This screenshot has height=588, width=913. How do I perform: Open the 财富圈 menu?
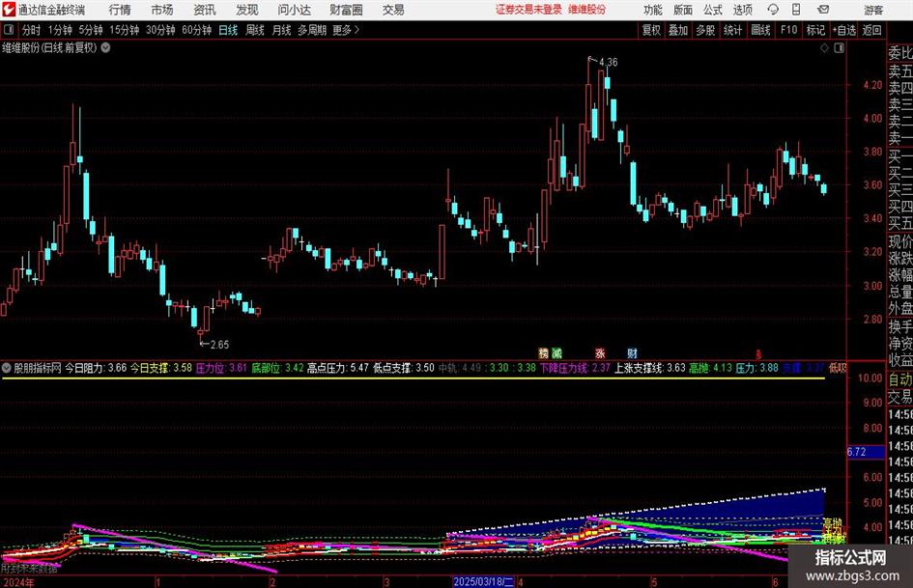click(x=346, y=10)
